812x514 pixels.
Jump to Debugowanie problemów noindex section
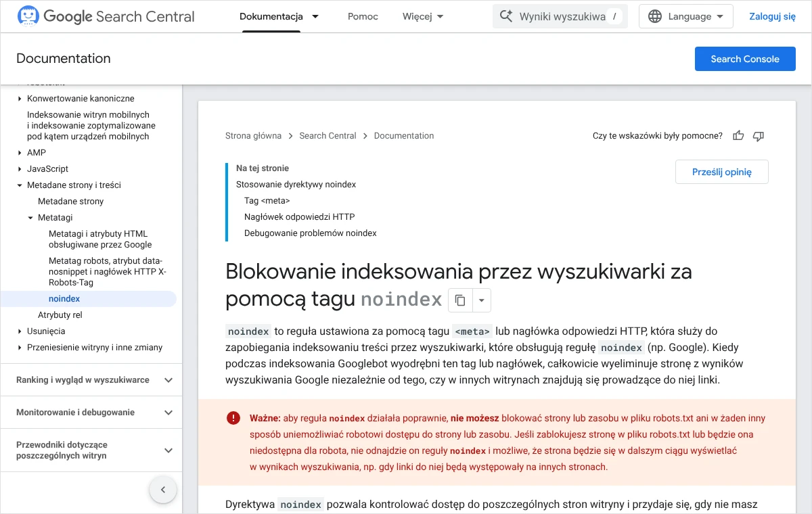[x=310, y=233]
